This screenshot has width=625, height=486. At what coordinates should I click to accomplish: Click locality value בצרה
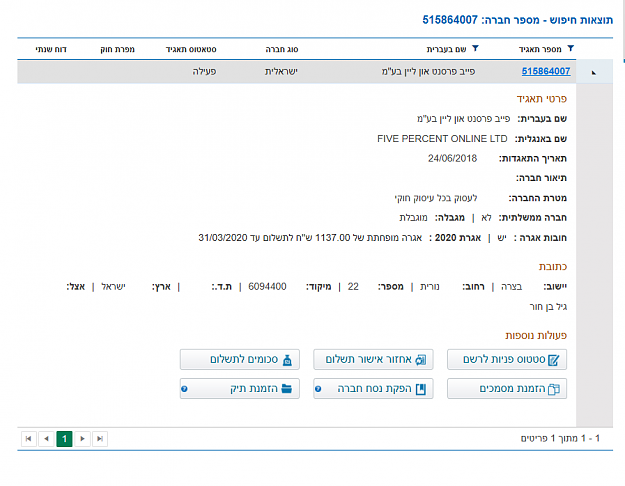[x=511, y=287]
